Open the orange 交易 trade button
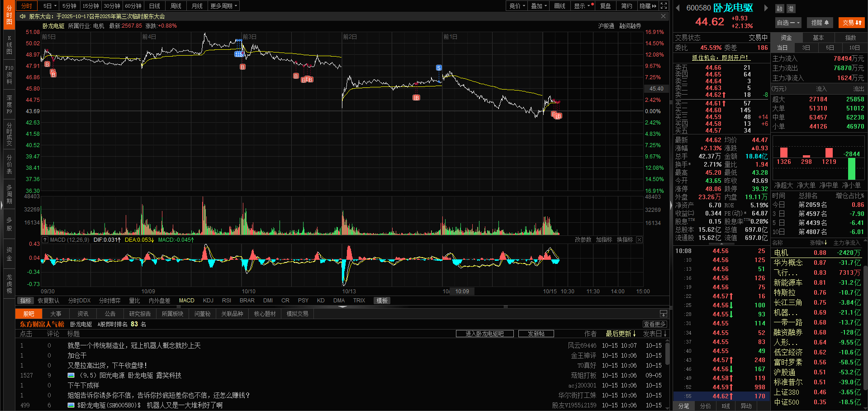Viewport: 868px width, 411px height. (852, 23)
